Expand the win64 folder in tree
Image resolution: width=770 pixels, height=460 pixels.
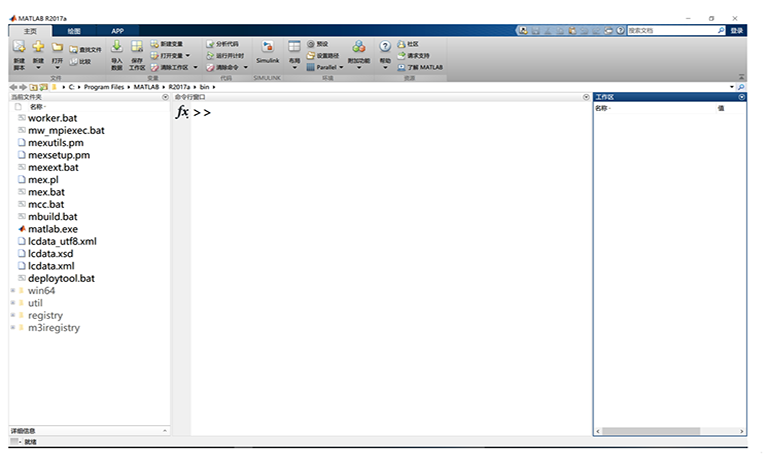12,291
